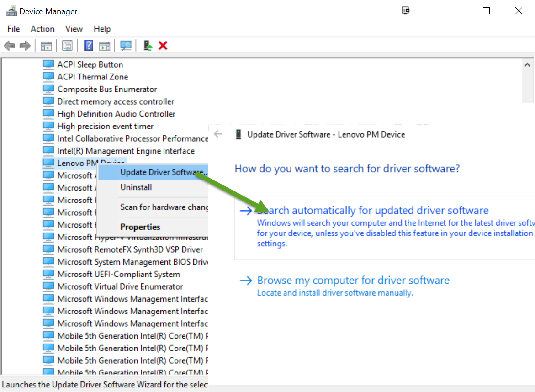Open the Properties toolbar icon

click(x=68, y=46)
